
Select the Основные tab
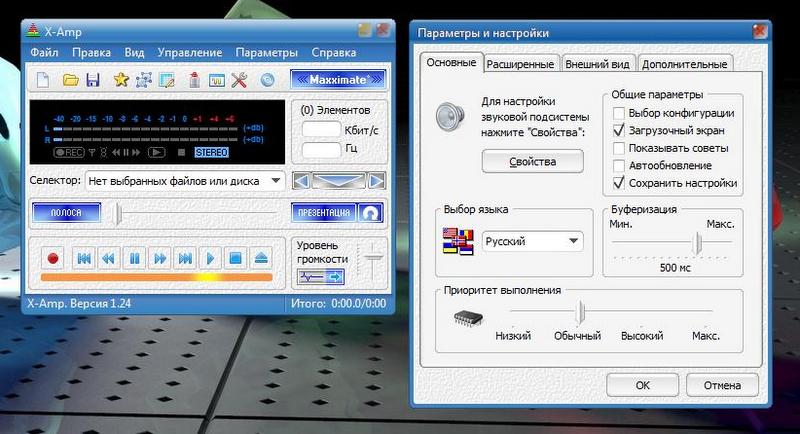click(452, 62)
